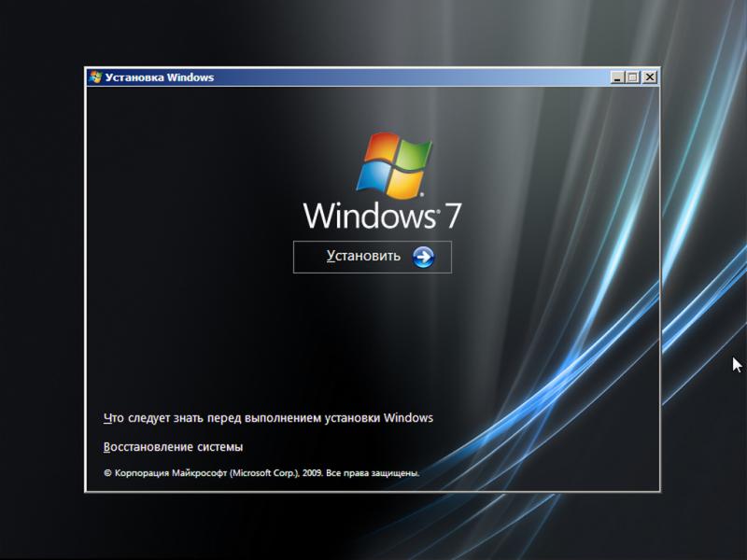Click the word Установить inside the install button

(363, 257)
